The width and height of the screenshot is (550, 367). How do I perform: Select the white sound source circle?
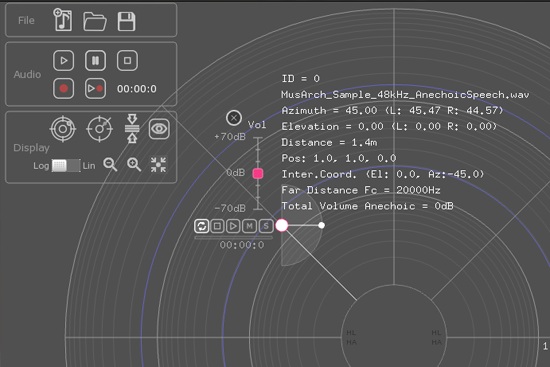click(x=282, y=226)
